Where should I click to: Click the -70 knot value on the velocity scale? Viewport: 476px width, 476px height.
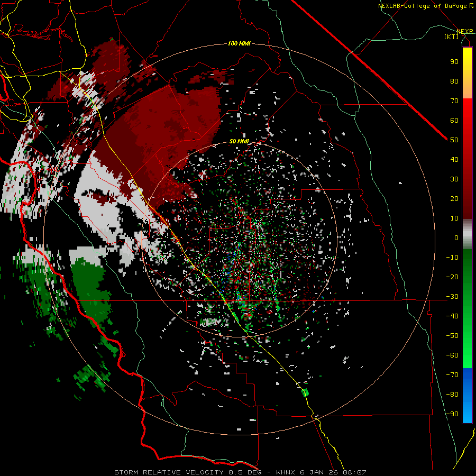click(x=452, y=375)
